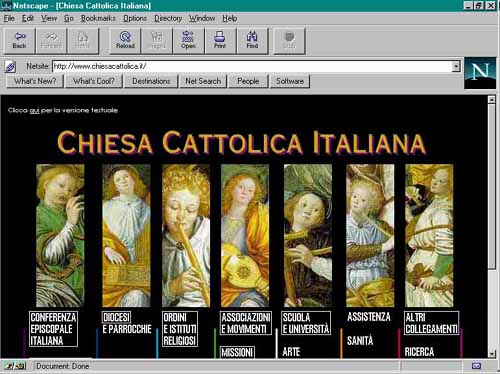This screenshot has height=374, width=500.
Task: Open the Arte link
Action: (291, 352)
